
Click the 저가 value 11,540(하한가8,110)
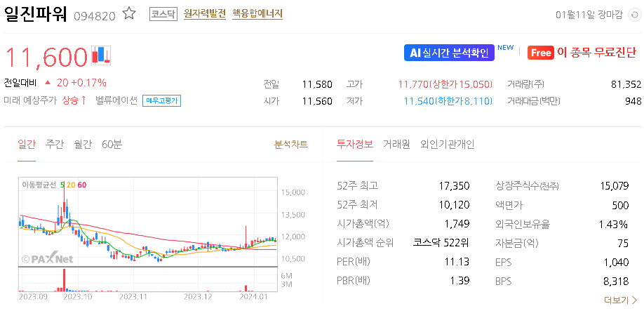click(448, 100)
